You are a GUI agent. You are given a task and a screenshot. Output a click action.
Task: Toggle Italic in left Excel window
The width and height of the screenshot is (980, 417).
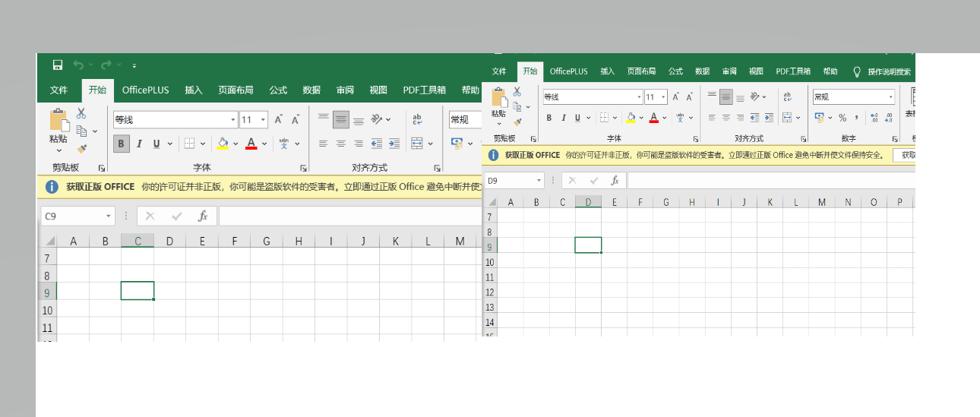tap(140, 144)
